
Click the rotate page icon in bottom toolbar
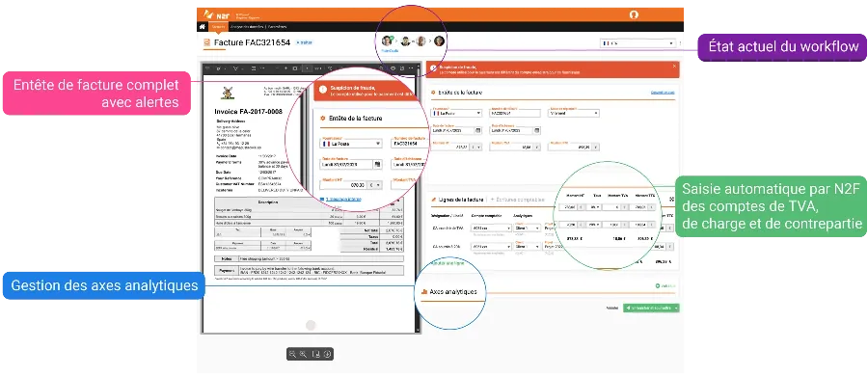pos(316,354)
